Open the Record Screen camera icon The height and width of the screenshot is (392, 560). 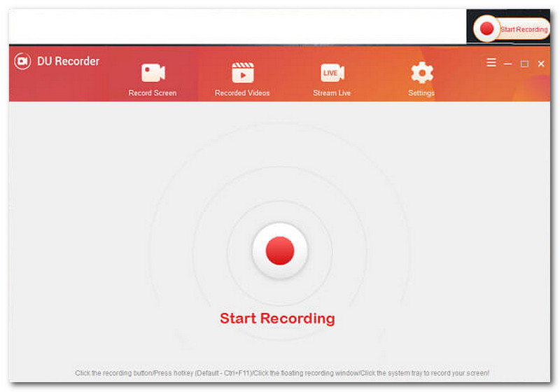click(x=153, y=73)
